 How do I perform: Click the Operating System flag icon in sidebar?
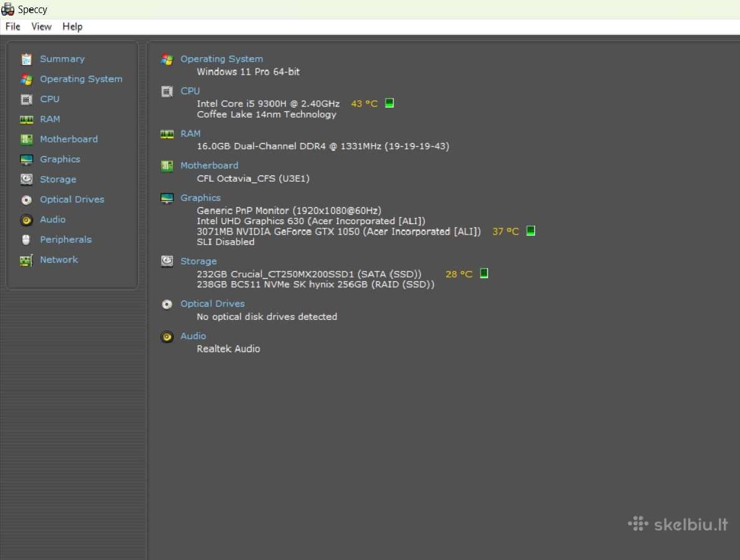26,79
